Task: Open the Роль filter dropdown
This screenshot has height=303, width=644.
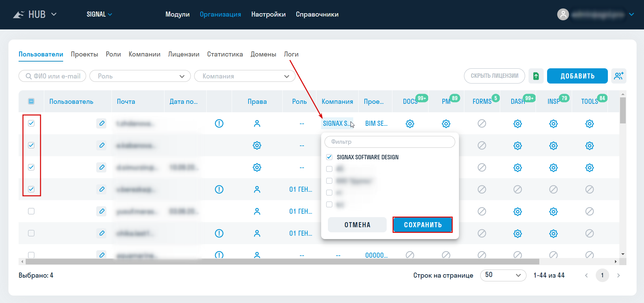Action: [x=140, y=76]
